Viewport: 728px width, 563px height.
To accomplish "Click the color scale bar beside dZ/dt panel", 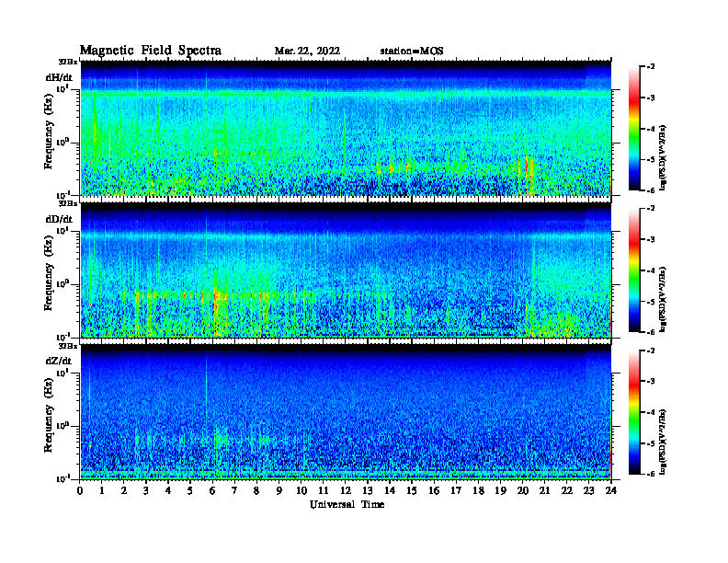I will pos(634,412).
